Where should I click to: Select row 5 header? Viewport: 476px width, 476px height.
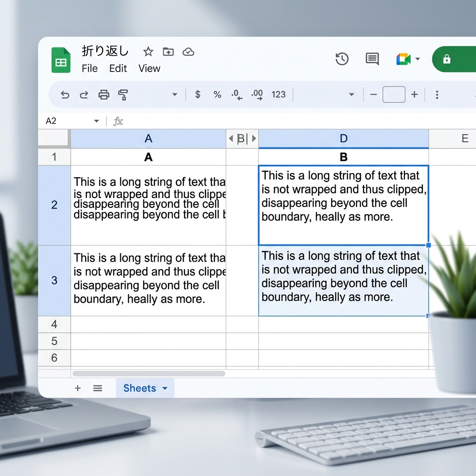coord(54,341)
